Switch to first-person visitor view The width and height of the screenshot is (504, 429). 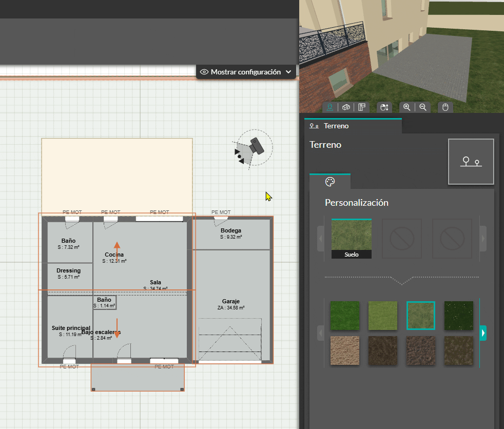[330, 107]
